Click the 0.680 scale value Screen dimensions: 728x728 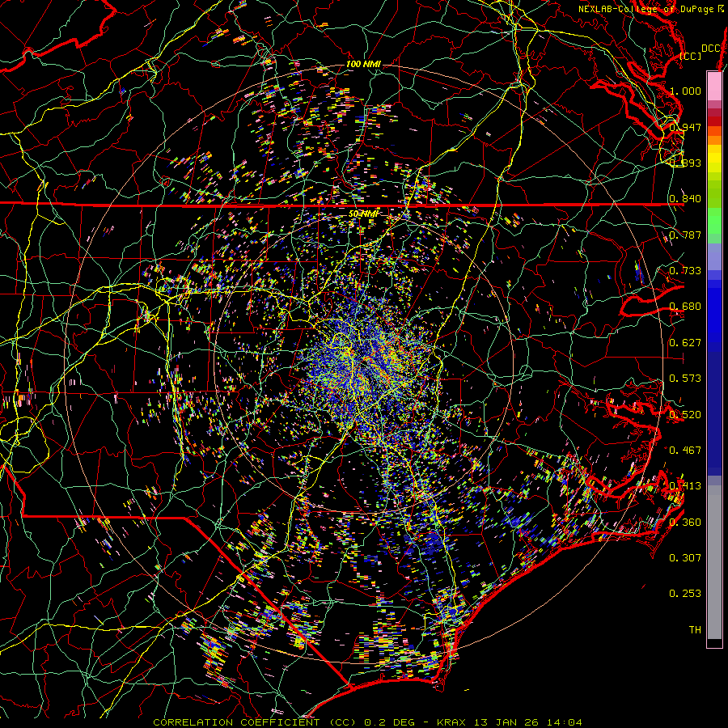[x=685, y=307]
